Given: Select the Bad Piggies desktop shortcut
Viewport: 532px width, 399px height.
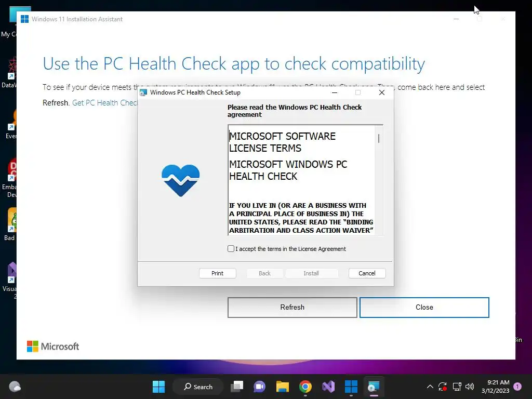Looking at the screenshot, I should pyautogui.click(x=10, y=224).
